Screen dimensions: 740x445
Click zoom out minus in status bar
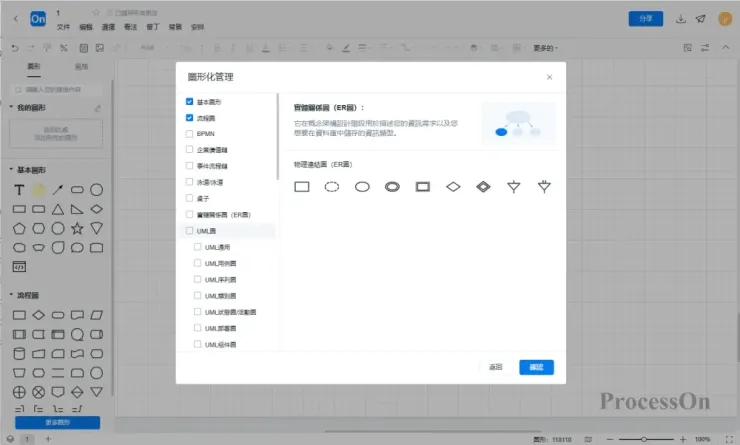610,439
